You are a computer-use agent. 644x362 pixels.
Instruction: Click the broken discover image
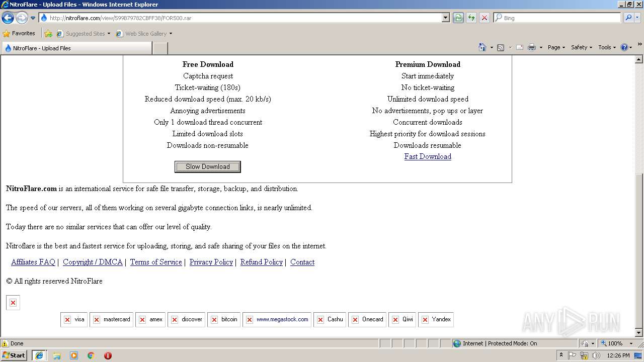pyautogui.click(x=186, y=320)
